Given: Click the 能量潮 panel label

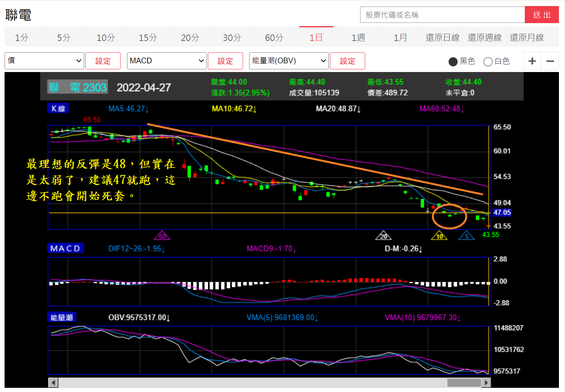Looking at the screenshot, I should pyautogui.click(x=61, y=317).
